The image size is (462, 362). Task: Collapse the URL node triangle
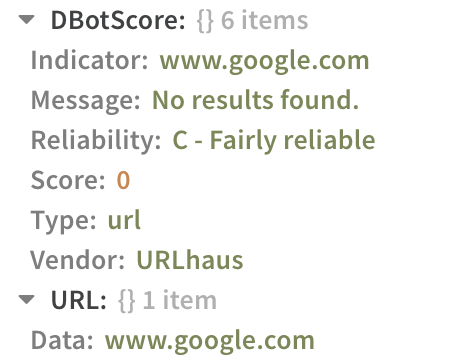pos(27,300)
